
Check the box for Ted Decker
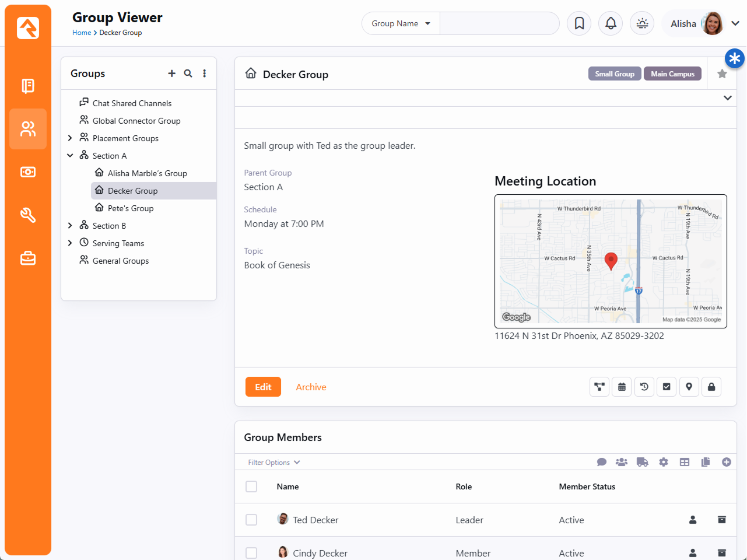(x=251, y=520)
